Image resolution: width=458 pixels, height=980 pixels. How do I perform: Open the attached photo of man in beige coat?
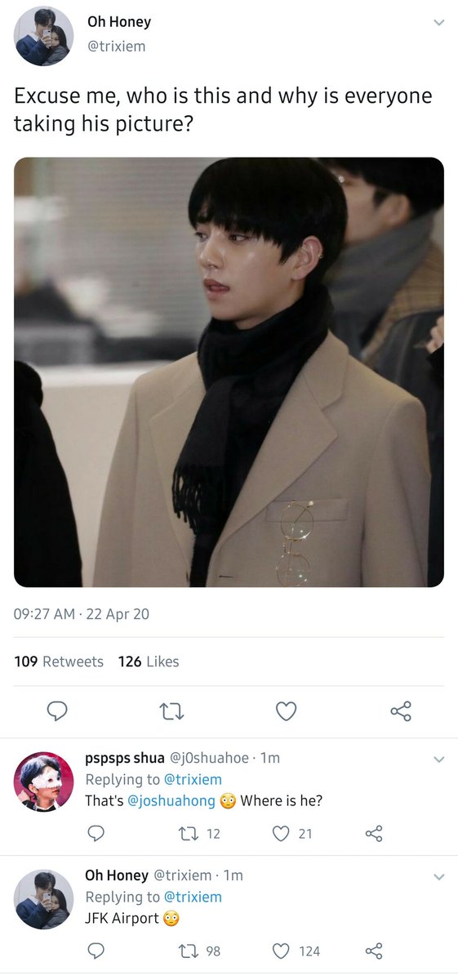(x=229, y=372)
